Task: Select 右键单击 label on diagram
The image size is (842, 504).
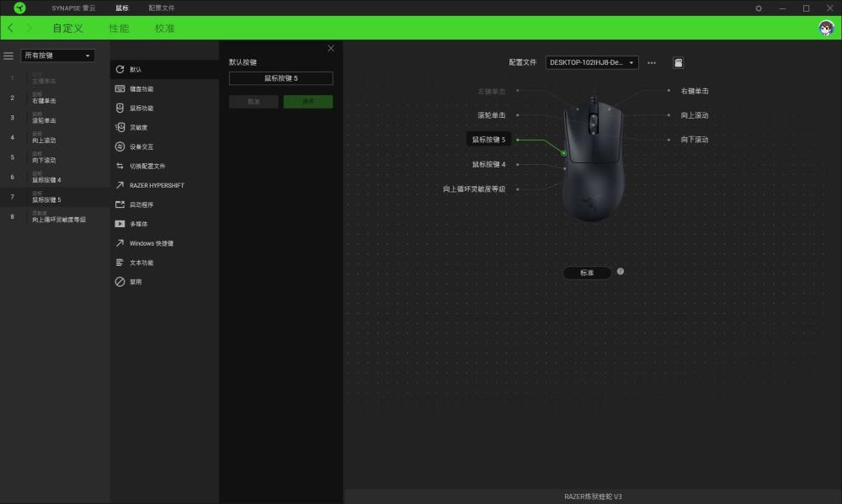Action: (x=695, y=91)
